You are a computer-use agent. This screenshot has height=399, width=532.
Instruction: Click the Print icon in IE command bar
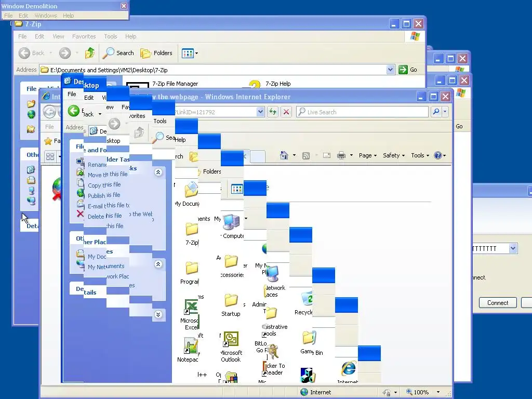(x=341, y=155)
